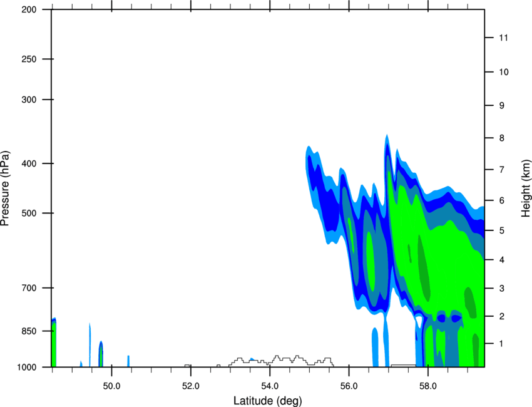Select the 1000 pressure tick label
Screen dimensions: 532x407
point(26,367)
